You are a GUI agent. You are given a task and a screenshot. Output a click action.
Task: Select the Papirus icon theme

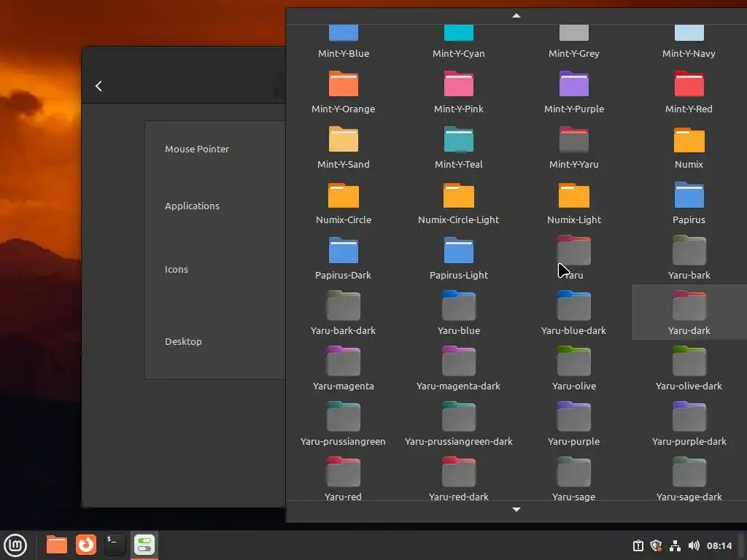click(689, 202)
